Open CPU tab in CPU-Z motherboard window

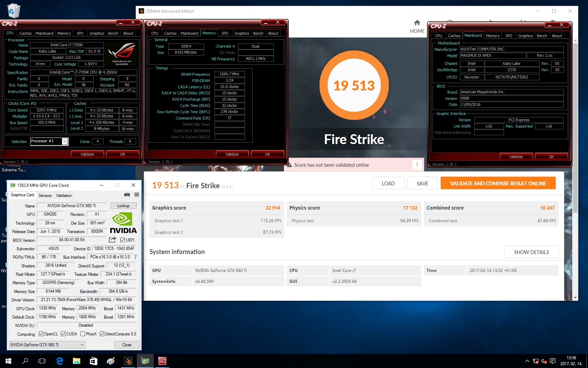[x=439, y=36]
